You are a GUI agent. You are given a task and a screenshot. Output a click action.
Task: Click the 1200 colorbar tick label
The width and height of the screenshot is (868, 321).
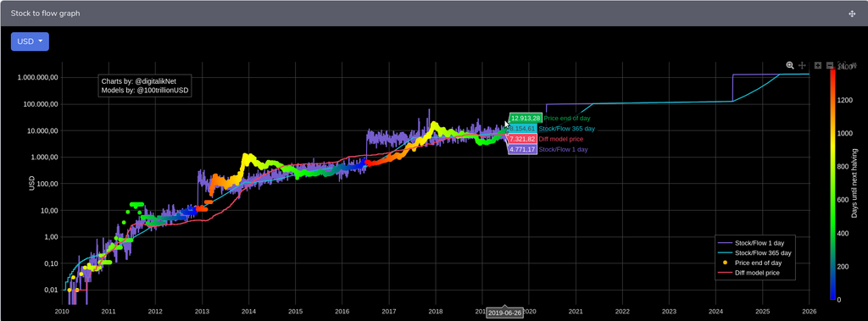pos(846,100)
